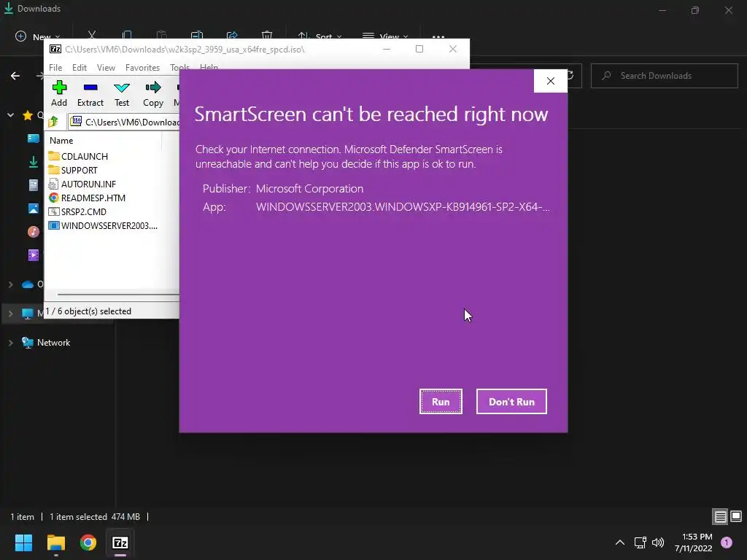
Task: Go back in File Explorer
Action: tap(15, 76)
